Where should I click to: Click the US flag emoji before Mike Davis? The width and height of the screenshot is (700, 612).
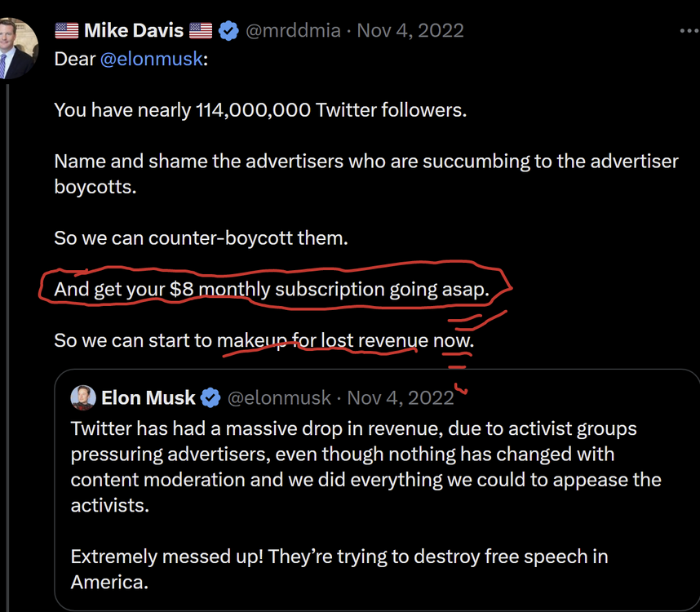(66, 31)
